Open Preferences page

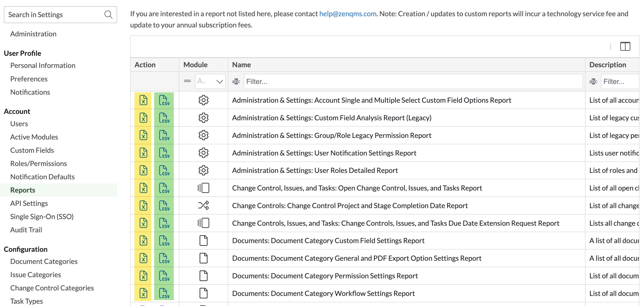[x=29, y=79]
